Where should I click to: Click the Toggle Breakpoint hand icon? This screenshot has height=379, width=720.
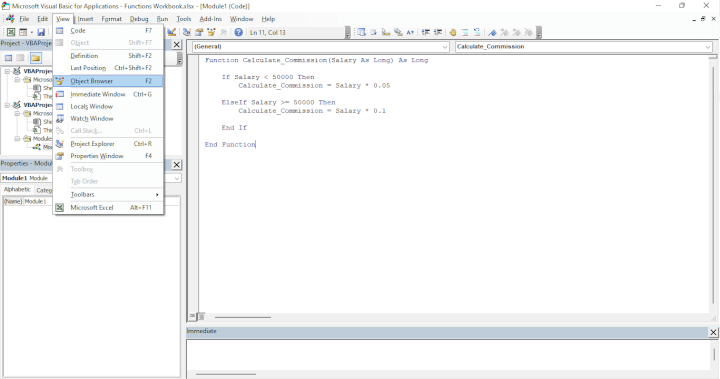click(453, 32)
